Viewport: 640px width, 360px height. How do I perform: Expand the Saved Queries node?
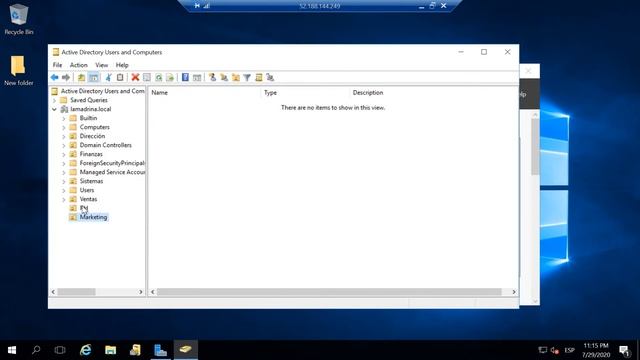click(54, 100)
